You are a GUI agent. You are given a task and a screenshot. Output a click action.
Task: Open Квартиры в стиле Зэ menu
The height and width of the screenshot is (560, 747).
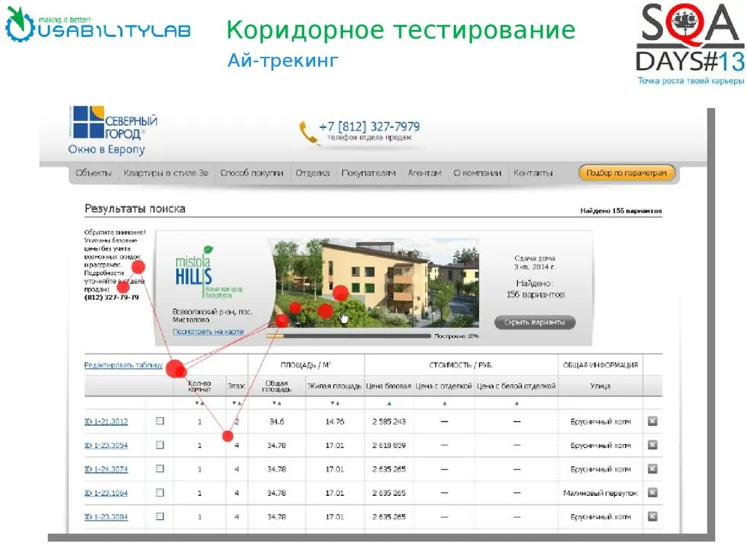(x=166, y=173)
